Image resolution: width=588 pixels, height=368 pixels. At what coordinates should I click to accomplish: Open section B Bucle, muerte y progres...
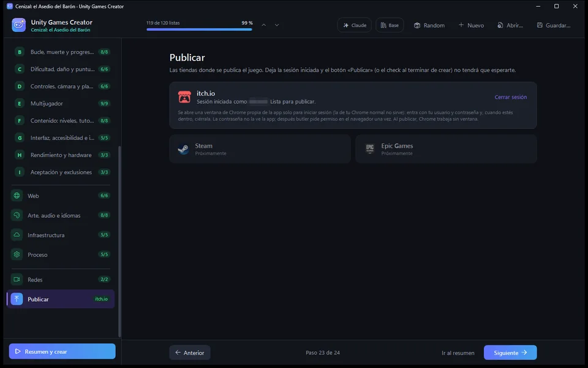[x=62, y=52]
